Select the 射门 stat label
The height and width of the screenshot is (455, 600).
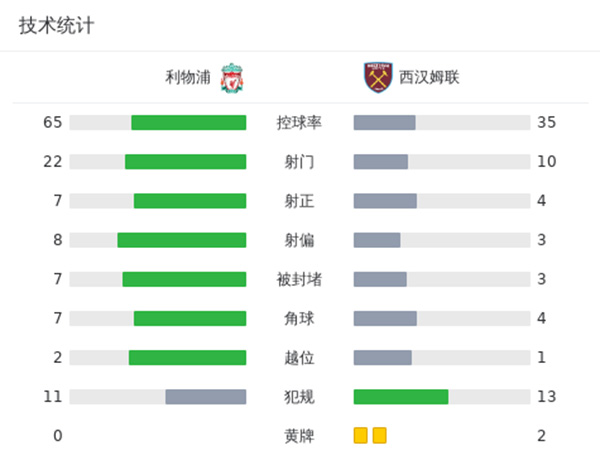click(x=299, y=162)
